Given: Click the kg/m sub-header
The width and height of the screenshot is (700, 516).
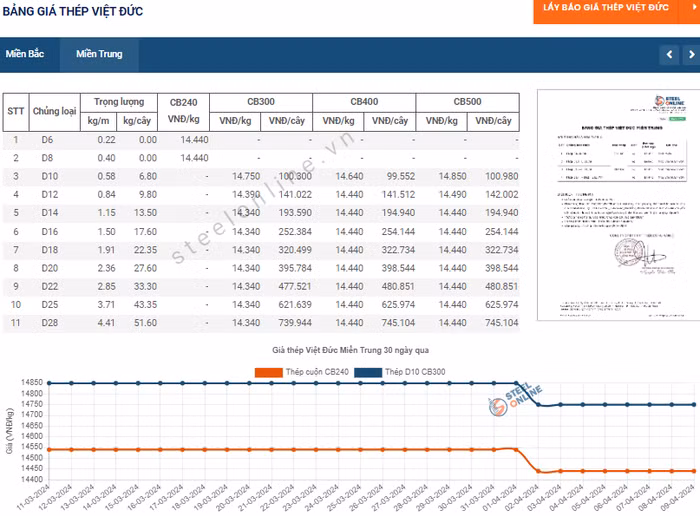Looking at the screenshot, I should coord(99,121).
